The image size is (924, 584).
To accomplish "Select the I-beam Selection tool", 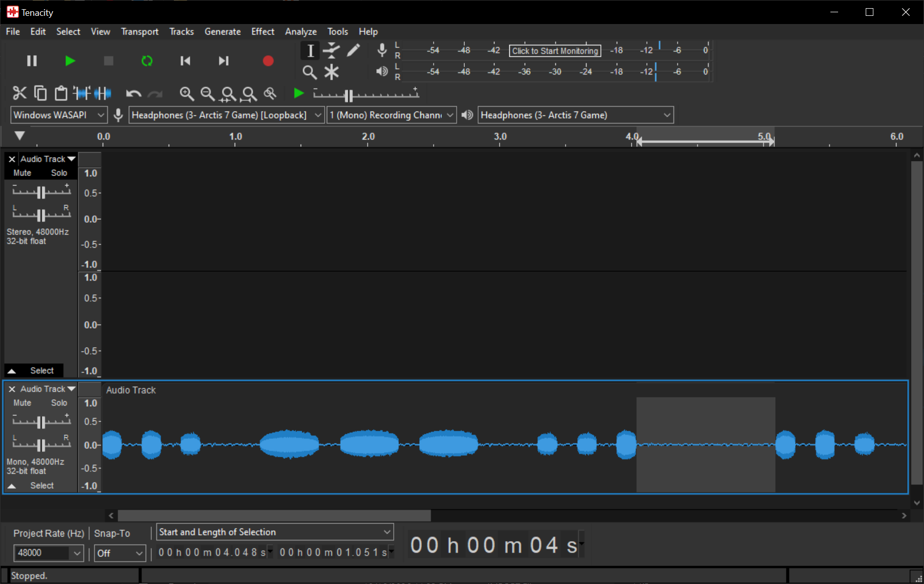I will coord(310,51).
